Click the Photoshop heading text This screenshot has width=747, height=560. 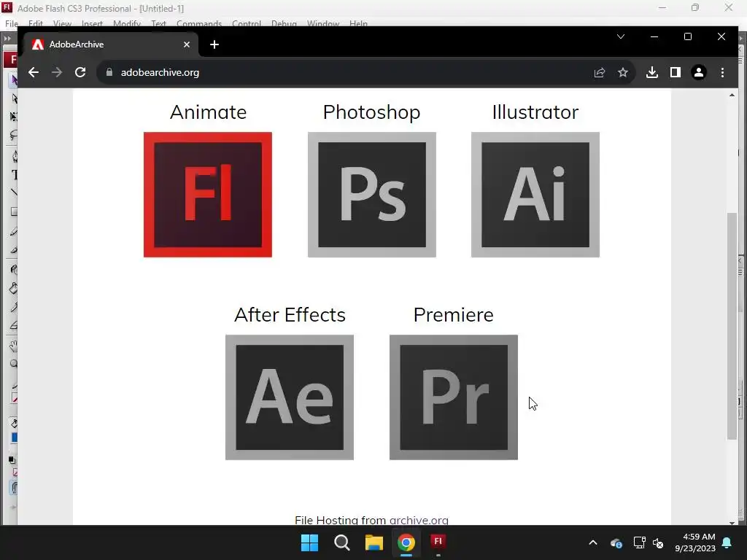pyautogui.click(x=371, y=112)
